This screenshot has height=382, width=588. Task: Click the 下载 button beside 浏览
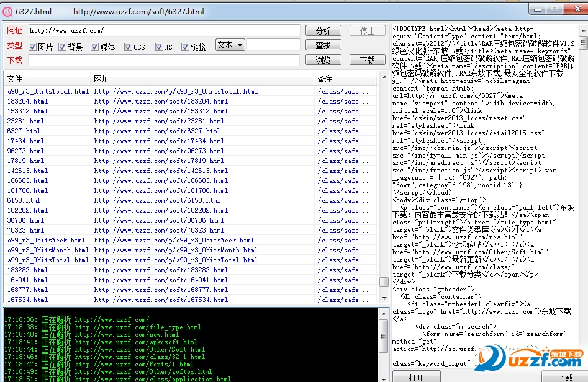(x=367, y=60)
